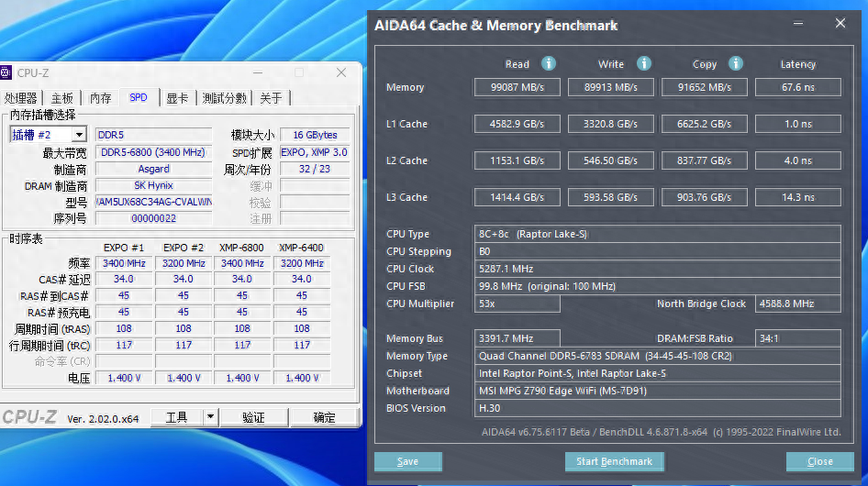Viewport: 868px width, 486px height.
Task: Close the AIDA64 window with the X
Action: [x=840, y=23]
